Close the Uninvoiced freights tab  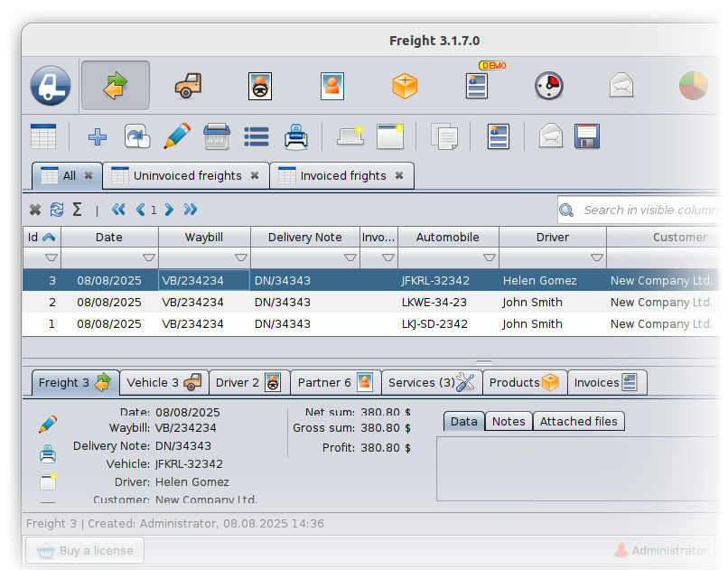click(x=255, y=175)
